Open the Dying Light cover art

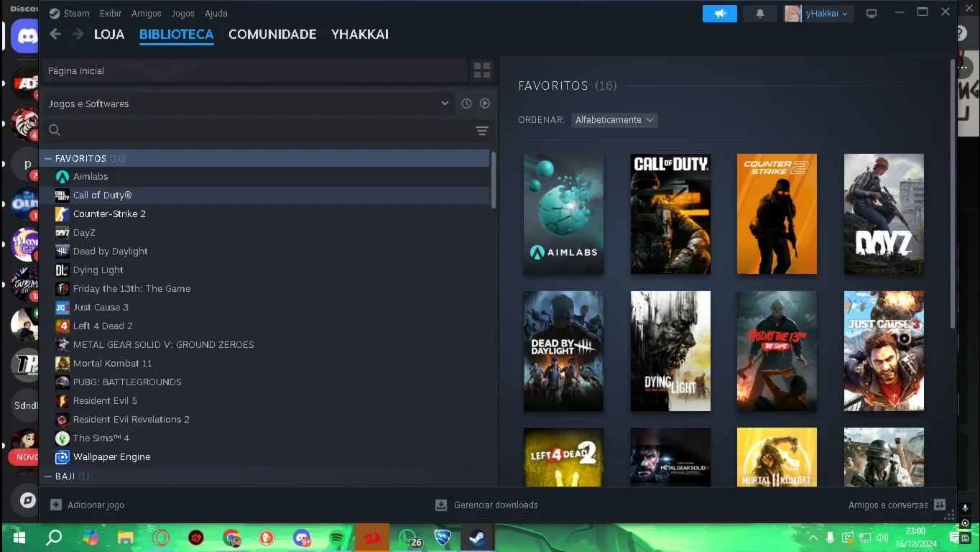(670, 351)
